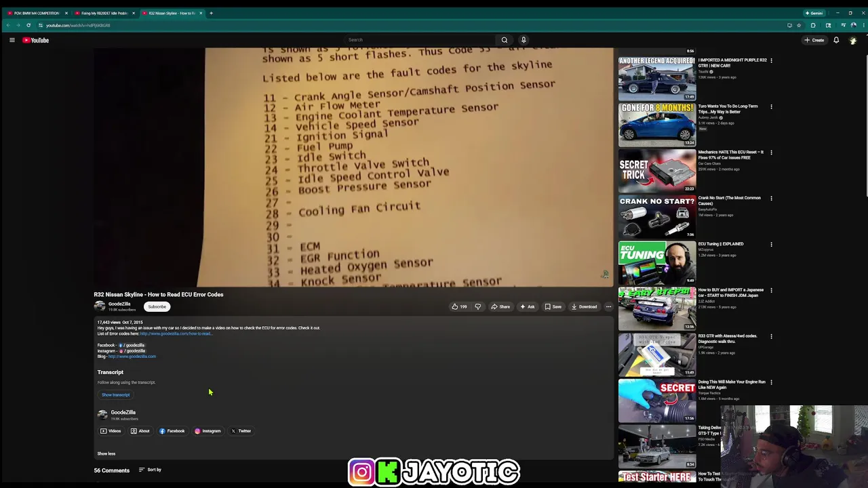Start voice search with microphone icon
868x488 pixels.
[x=524, y=40]
